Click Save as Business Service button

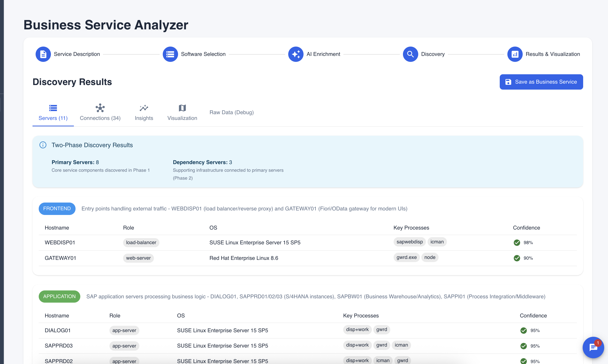(x=541, y=82)
